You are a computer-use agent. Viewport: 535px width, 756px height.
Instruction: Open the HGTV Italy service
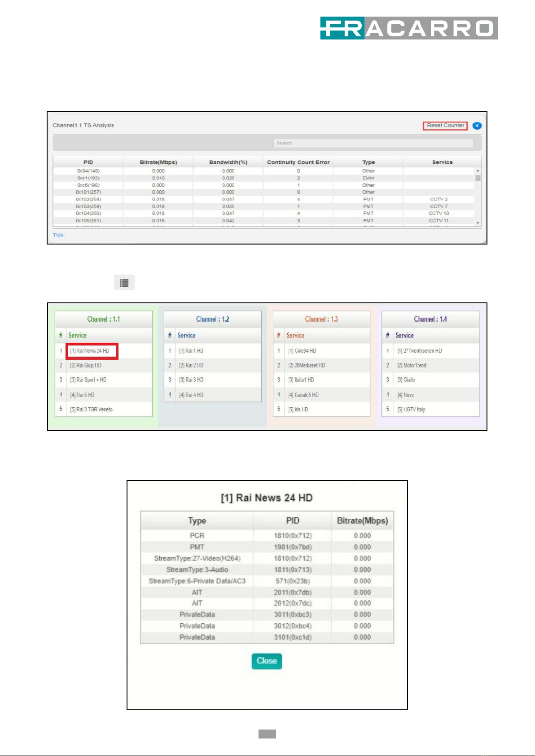[411, 409]
